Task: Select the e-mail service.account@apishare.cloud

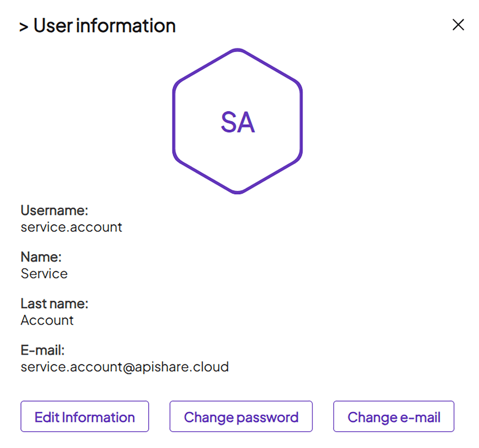Action: [x=125, y=367]
